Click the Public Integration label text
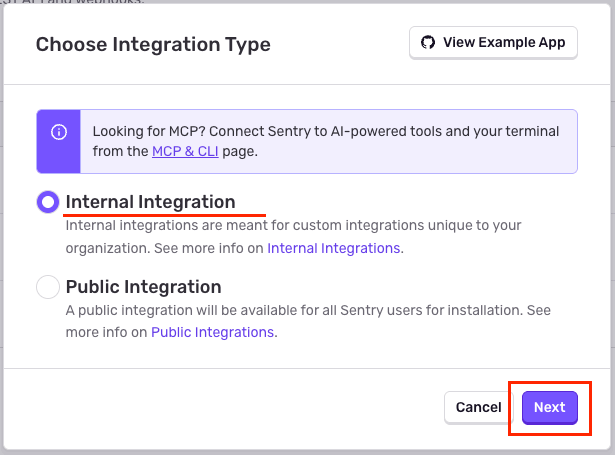 click(x=144, y=287)
